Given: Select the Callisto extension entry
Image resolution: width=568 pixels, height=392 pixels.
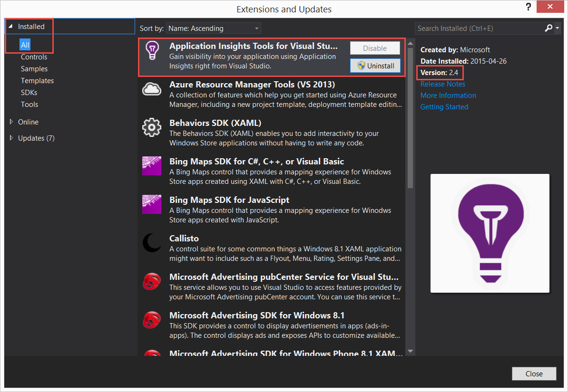Looking at the screenshot, I should [x=272, y=248].
